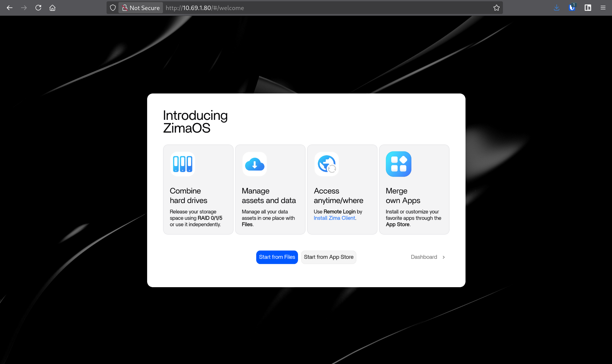
Task: Click the App Store grid icon
Action: coord(399,164)
